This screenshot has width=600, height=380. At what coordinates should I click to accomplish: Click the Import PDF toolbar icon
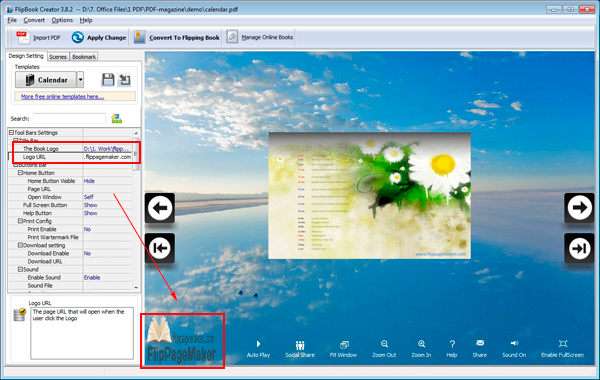click(23, 37)
